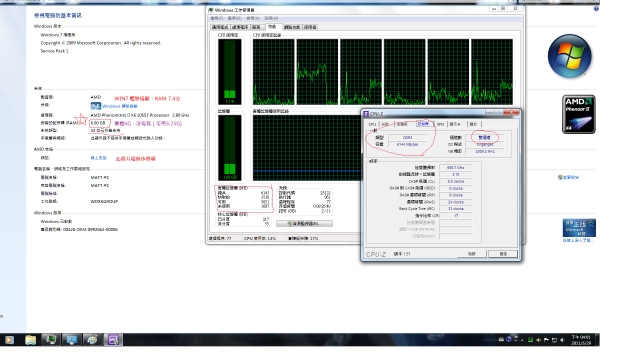Screen dimensions: 640x360
Task: Click the taskbar clock showing 04:01
Action: point(581,340)
